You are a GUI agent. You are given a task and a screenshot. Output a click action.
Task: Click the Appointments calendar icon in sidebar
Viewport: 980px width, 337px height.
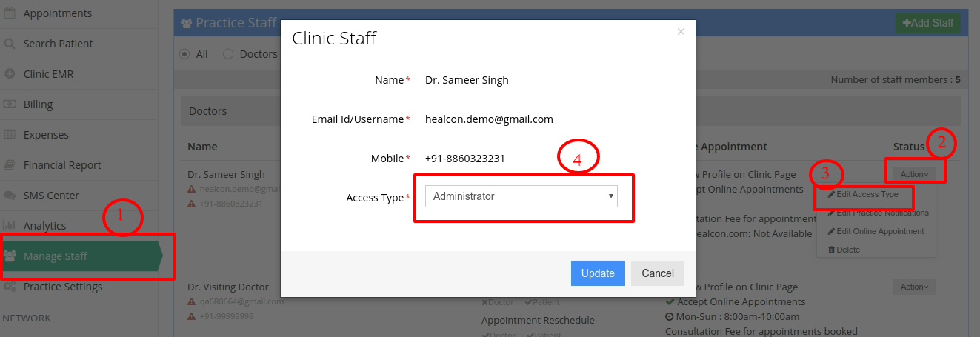tap(10, 13)
